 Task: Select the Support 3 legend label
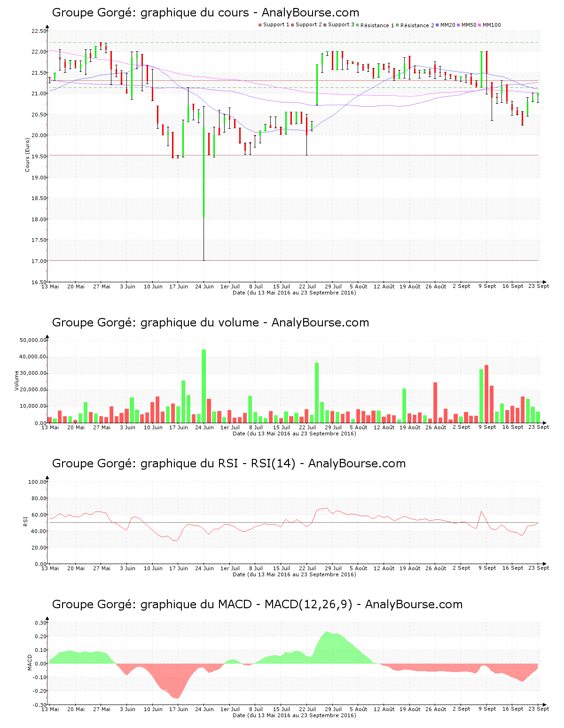coord(341,25)
